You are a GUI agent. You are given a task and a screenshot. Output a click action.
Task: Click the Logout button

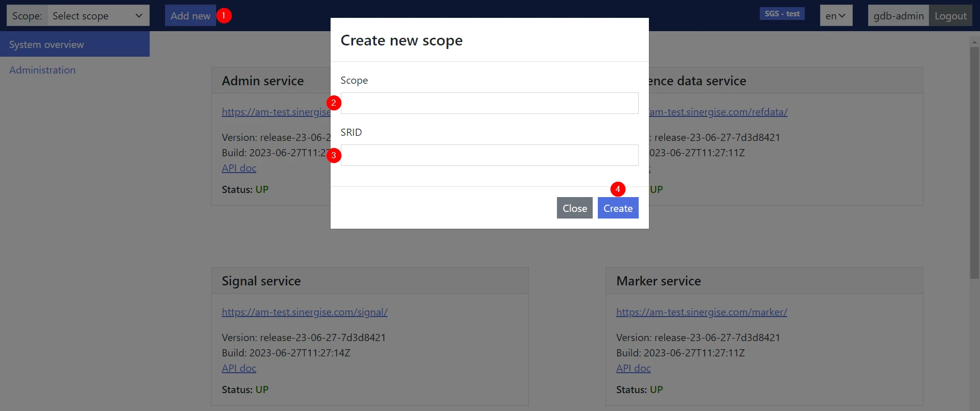click(x=950, y=16)
